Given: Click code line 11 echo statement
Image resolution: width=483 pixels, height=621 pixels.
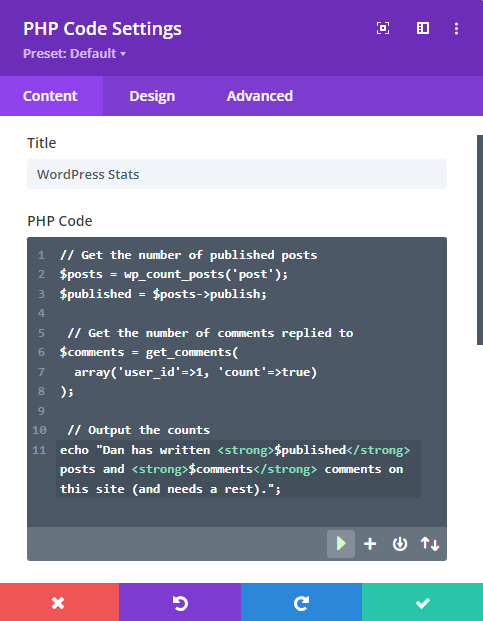Looking at the screenshot, I should pos(238,469).
